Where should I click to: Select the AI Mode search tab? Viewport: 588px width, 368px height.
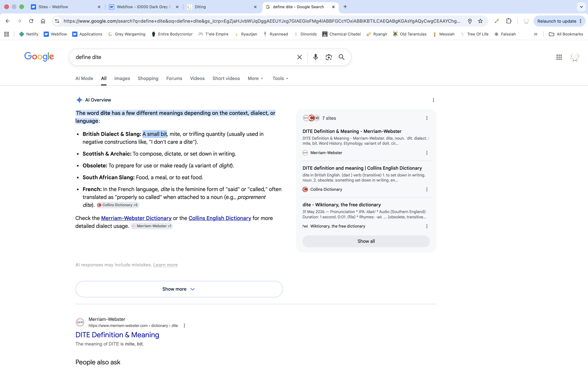(84, 78)
